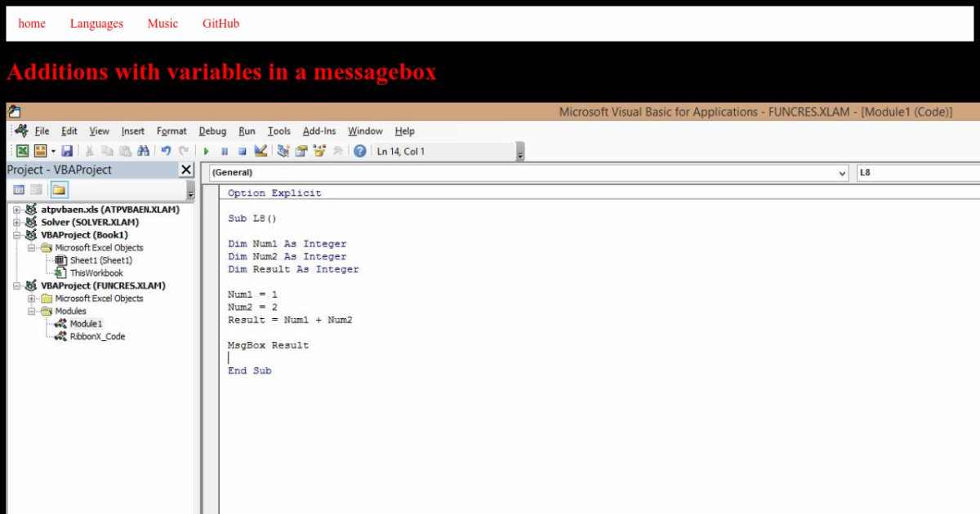Image resolution: width=980 pixels, height=514 pixels.
Task: Expand the atpvbaen.xls project node
Action: point(16,210)
